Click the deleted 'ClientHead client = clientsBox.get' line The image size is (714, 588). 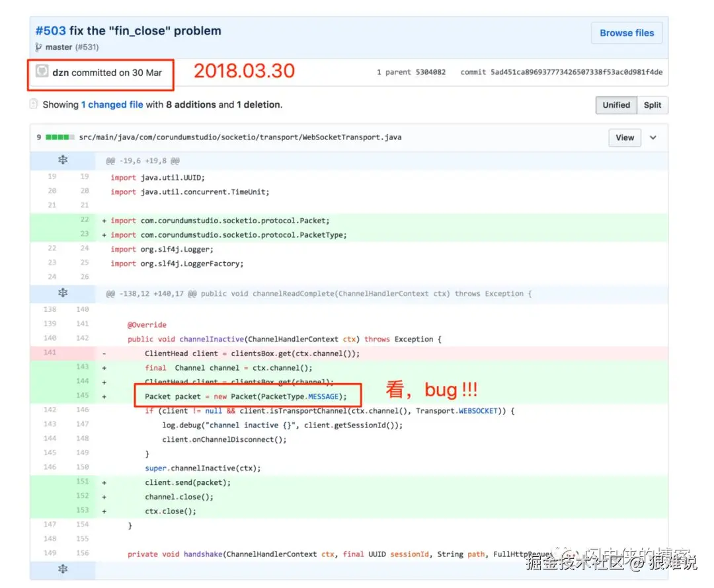[x=253, y=353]
